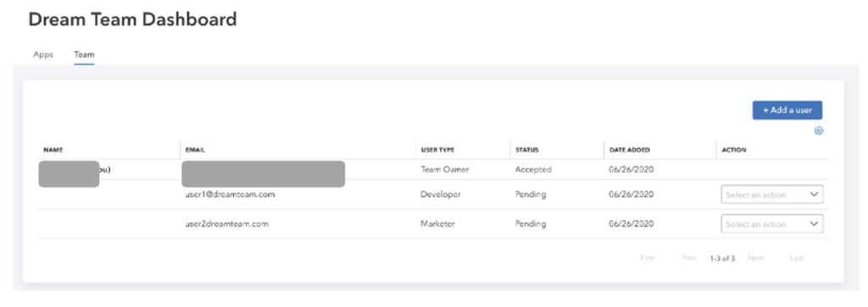The width and height of the screenshot is (868, 307).
Task: Click the chevron arrow in user1's action dropdown
Action: coord(813,194)
